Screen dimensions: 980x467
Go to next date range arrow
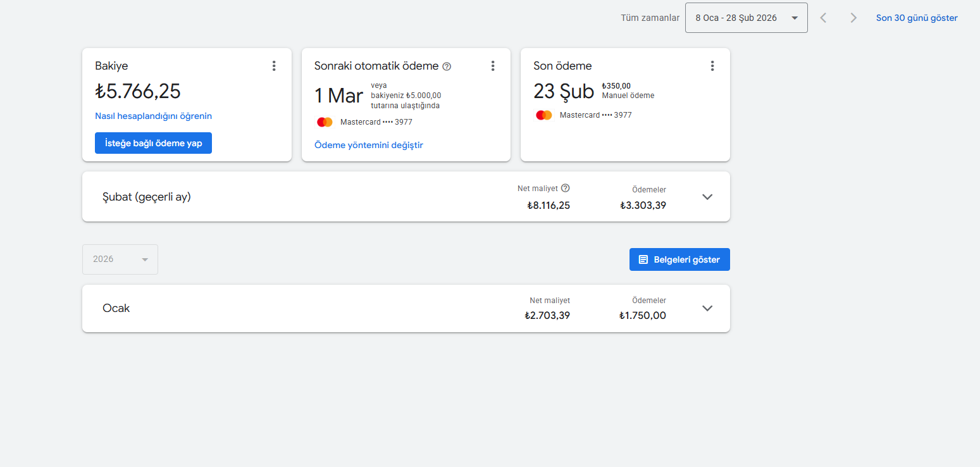(853, 18)
